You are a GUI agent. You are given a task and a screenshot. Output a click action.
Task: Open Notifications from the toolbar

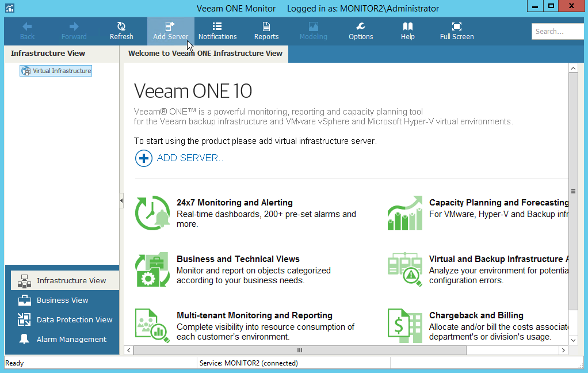[x=217, y=31]
